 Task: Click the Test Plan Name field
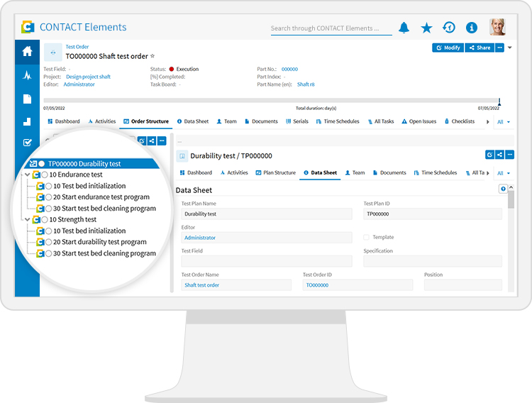[267, 214]
